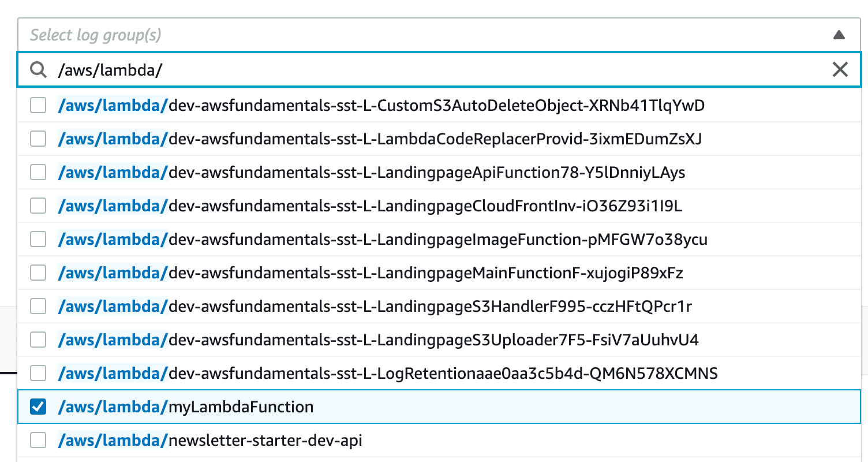Check the LandingpageCloudFrontInv-iO36Z93i1I9L checkbox
Image resolution: width=868 pixels, height=462 pixels.
point(38,206)
